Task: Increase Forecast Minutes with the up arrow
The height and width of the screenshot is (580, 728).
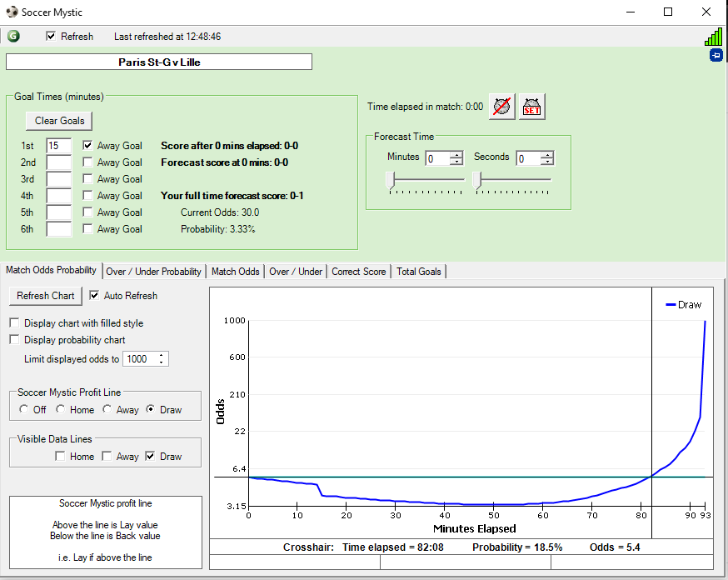Action: click(x=456, y=155)
